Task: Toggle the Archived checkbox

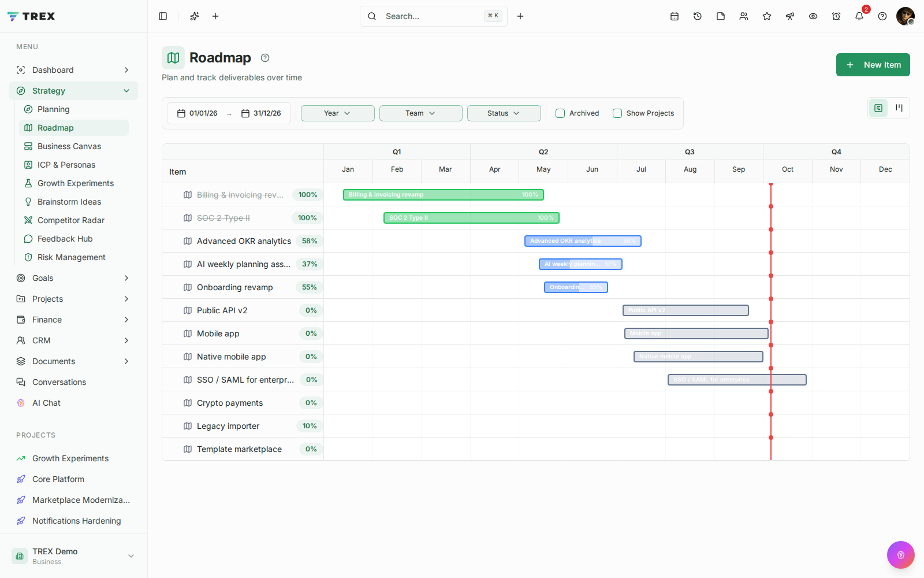Action: coord(560,113)
